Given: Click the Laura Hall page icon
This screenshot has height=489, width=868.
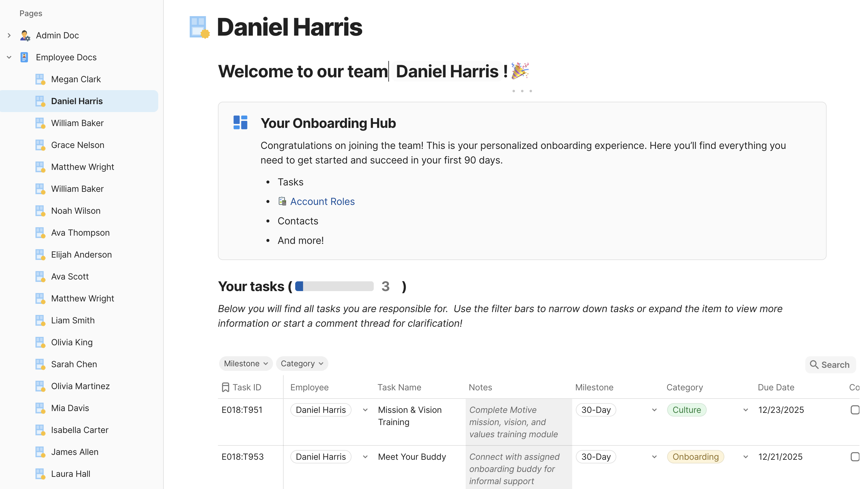Looking at the screenshot, I should [x=40, y=474].
